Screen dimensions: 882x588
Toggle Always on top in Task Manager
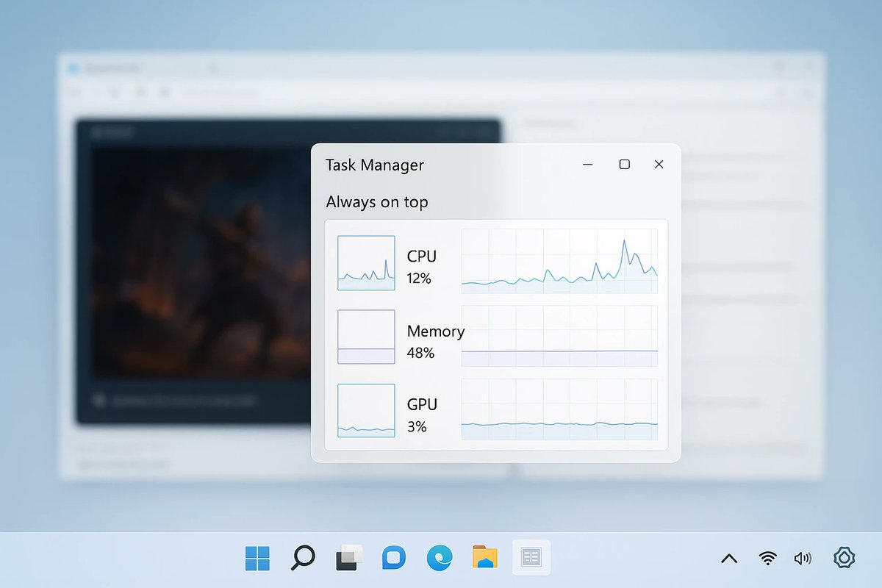tap(377, 202)
